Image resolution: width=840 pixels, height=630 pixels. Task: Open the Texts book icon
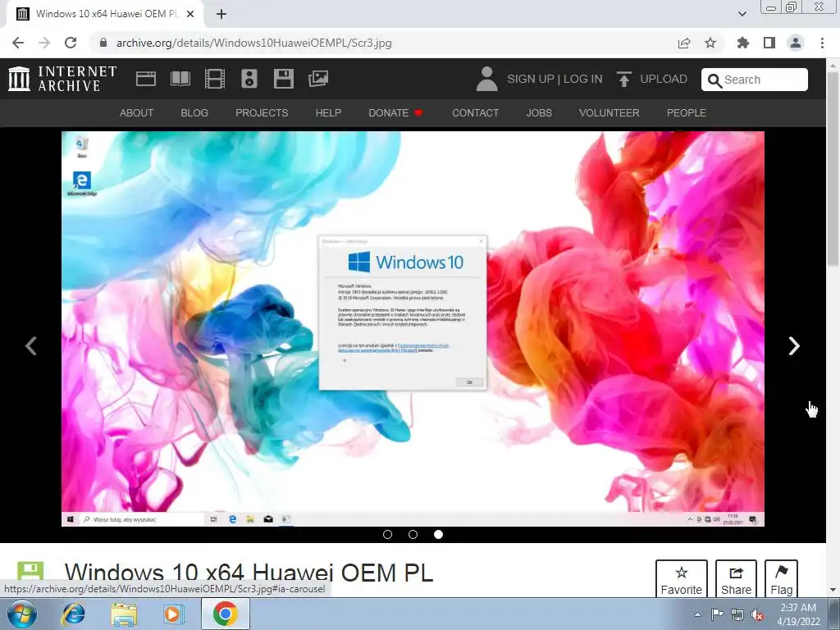click(180, 79)
